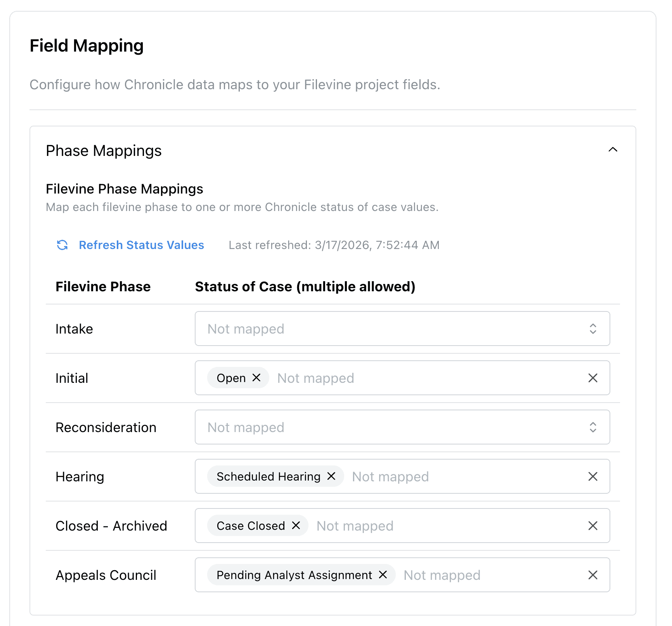Viewport: 672px width, 626px height.
Task: Click the Not mapped field for Closed - Archived
Action: [355, 526]
